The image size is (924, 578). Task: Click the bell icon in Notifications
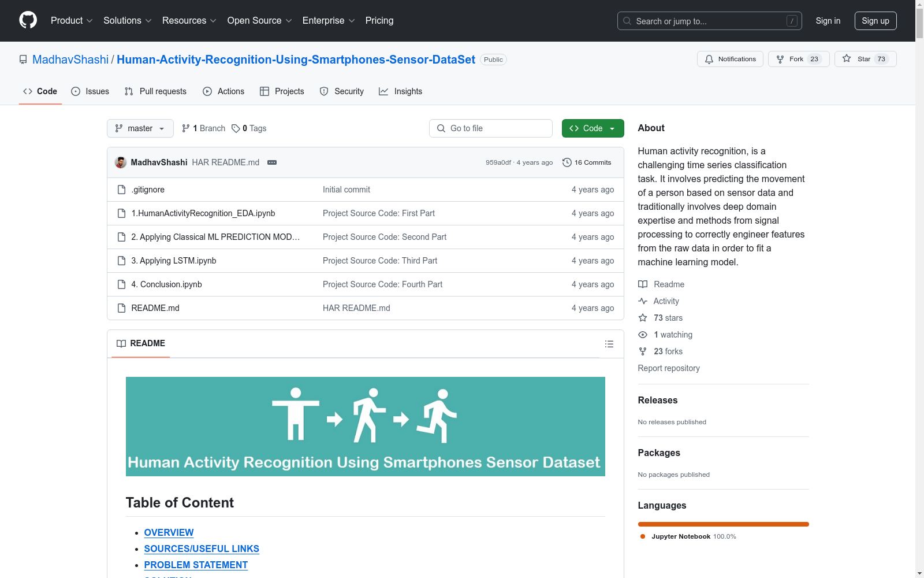coord(709,60)
